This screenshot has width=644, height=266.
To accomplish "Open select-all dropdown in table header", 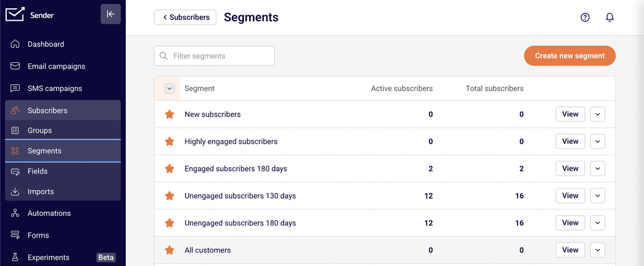I will [x=170, y=88].
